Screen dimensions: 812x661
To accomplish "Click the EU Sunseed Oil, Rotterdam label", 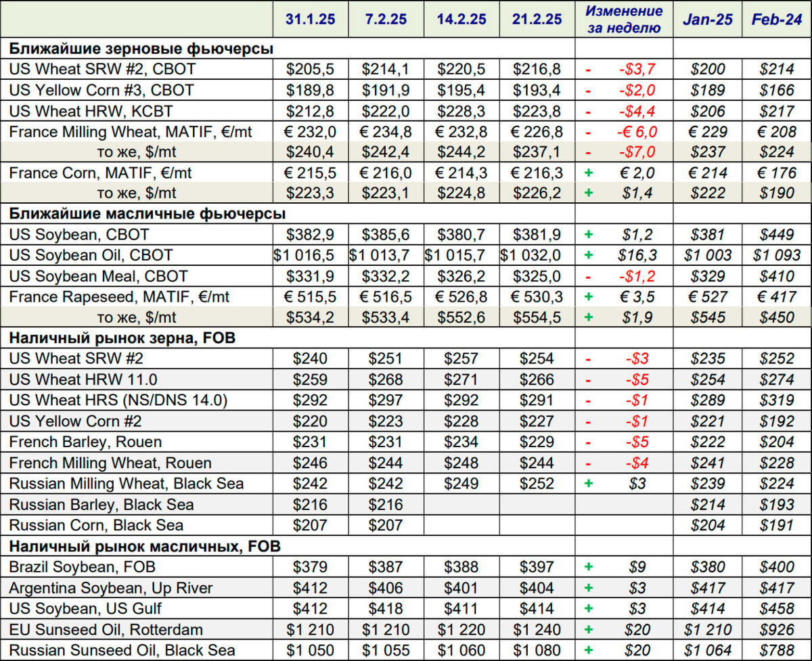I will point(106,629).
